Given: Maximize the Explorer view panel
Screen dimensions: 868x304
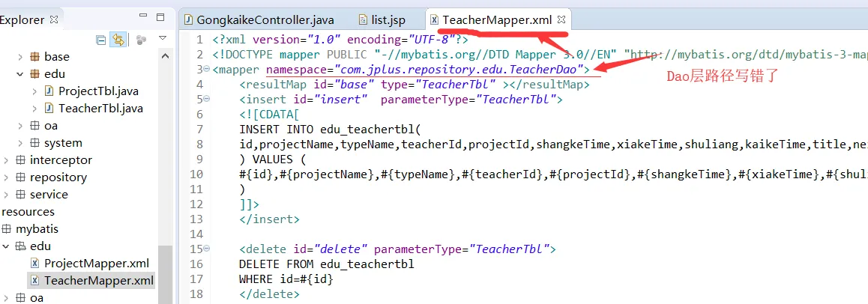Looking at the screenshot, I should coord(160,16).
